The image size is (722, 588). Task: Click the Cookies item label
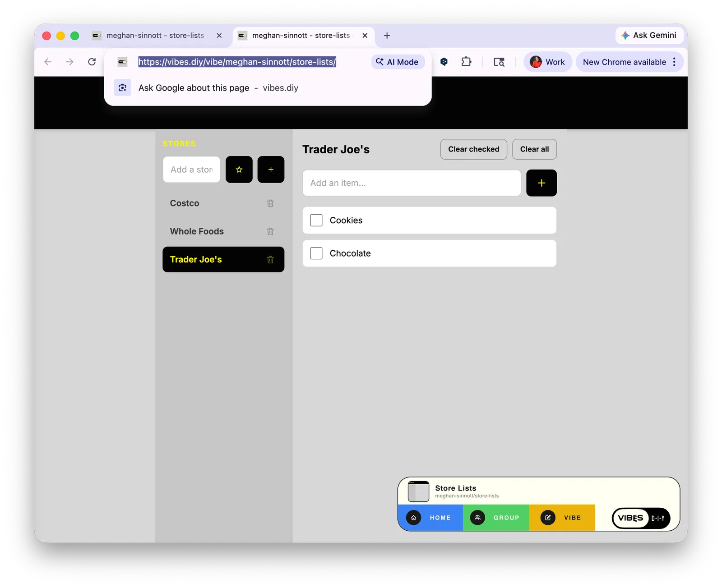(346, 220)
